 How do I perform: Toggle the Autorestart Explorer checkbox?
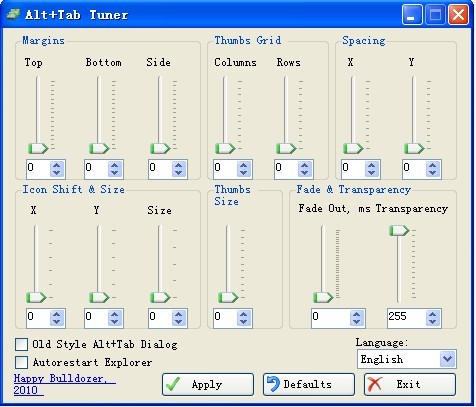click(x=21, y=362)
